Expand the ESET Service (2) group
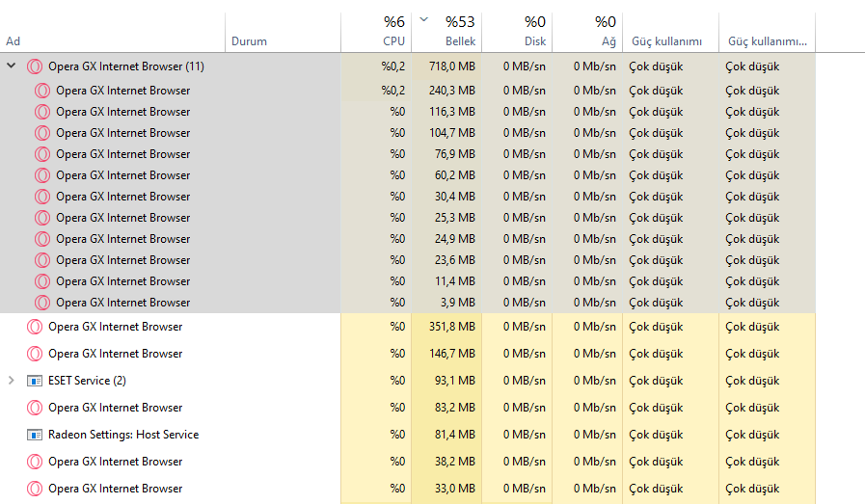Screen dimensions: 865x504 pos(12,381)
